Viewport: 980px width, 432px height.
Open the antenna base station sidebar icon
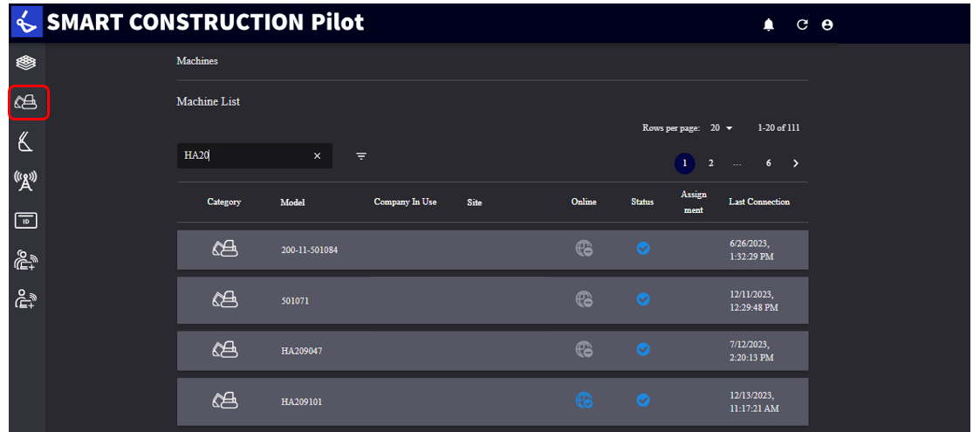coord(25,181)
